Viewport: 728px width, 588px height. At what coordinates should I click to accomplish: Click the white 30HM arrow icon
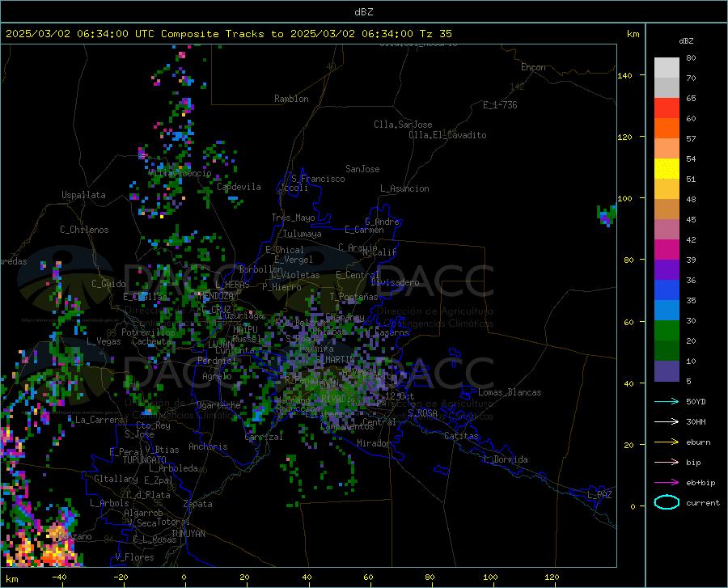667,422
